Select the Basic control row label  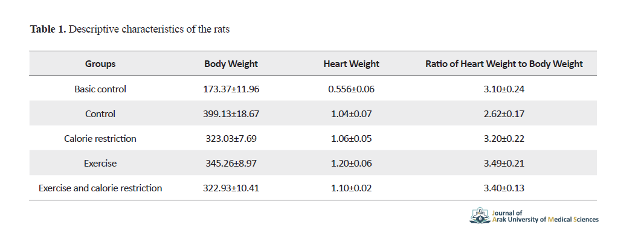pos(100,89)
